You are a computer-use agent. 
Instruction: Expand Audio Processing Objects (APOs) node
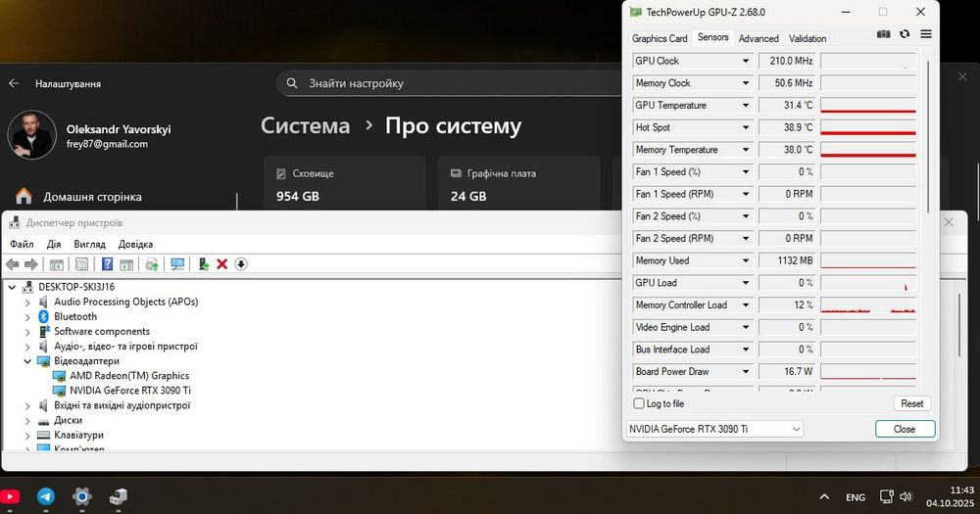[27, 303]
